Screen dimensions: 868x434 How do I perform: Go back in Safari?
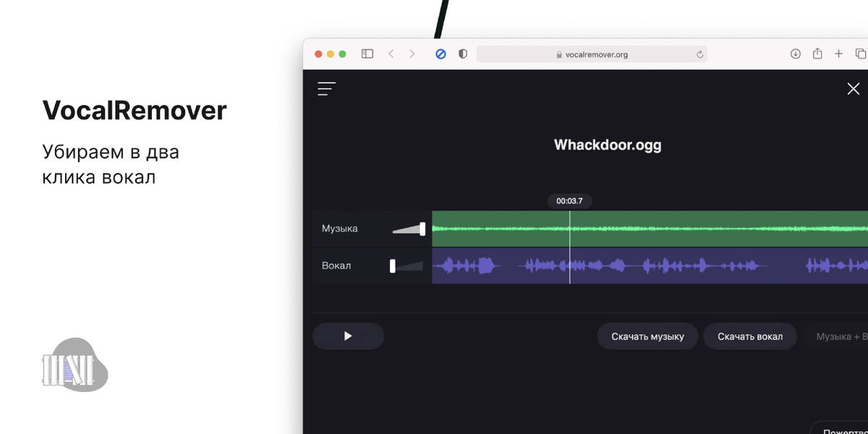point(391,54)
